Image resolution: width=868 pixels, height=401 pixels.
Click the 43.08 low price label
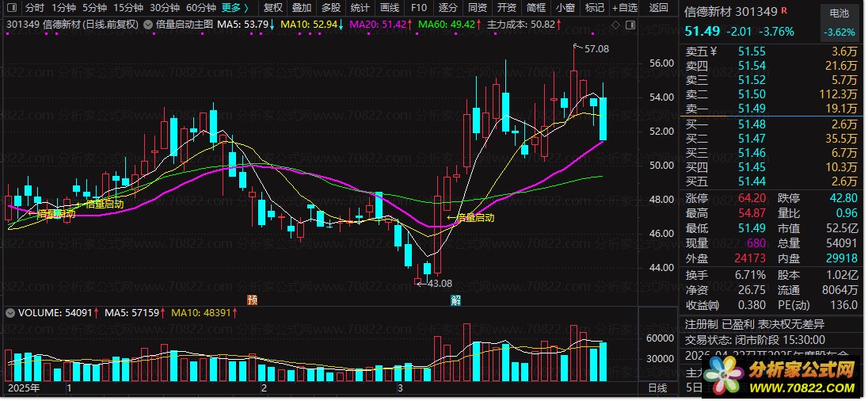pos(440,284)
